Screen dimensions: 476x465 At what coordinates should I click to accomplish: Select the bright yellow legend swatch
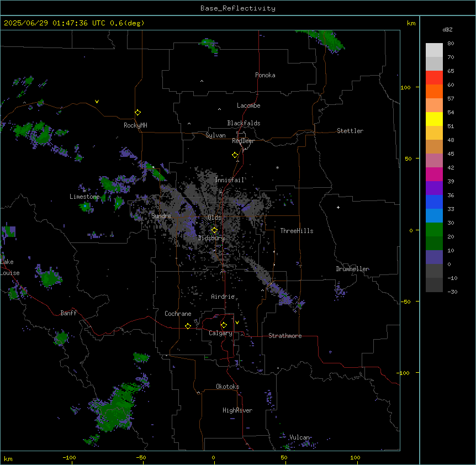[434, 119]
